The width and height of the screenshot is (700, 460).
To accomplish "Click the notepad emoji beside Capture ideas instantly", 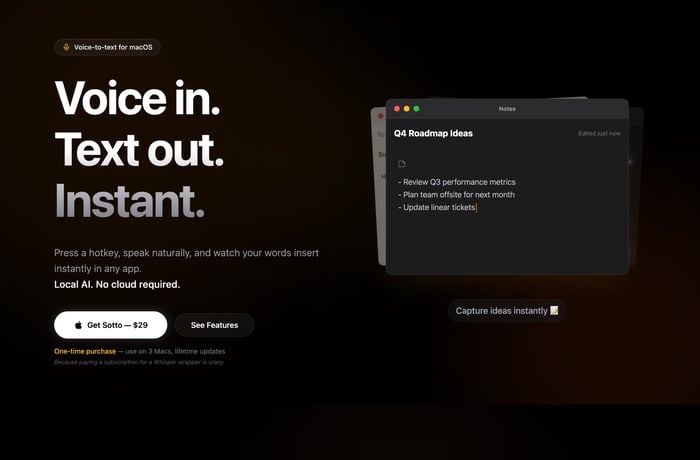I will [x=554, y=310].
